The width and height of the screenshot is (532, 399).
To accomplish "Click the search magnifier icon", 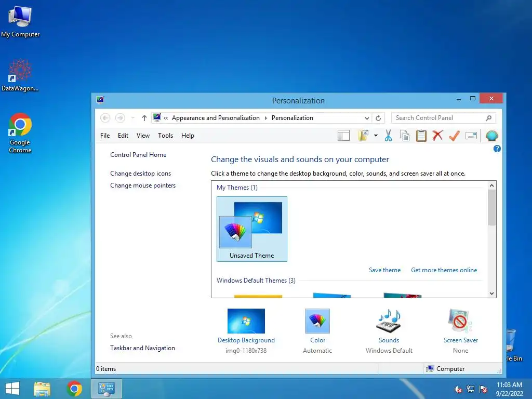I will click(x=488, y=118).
